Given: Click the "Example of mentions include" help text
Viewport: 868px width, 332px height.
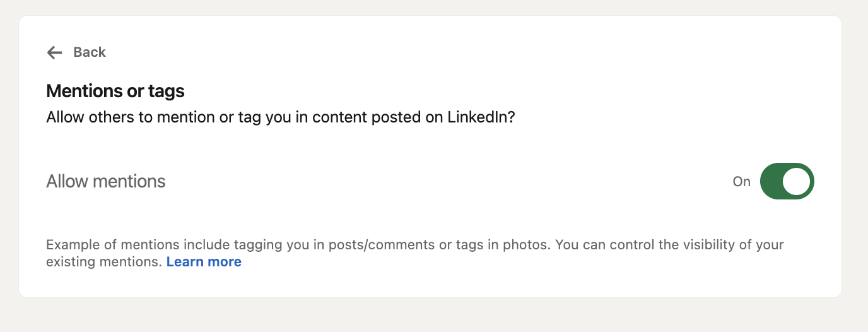Looking at the screenshot, I should [x=126, y=245].
